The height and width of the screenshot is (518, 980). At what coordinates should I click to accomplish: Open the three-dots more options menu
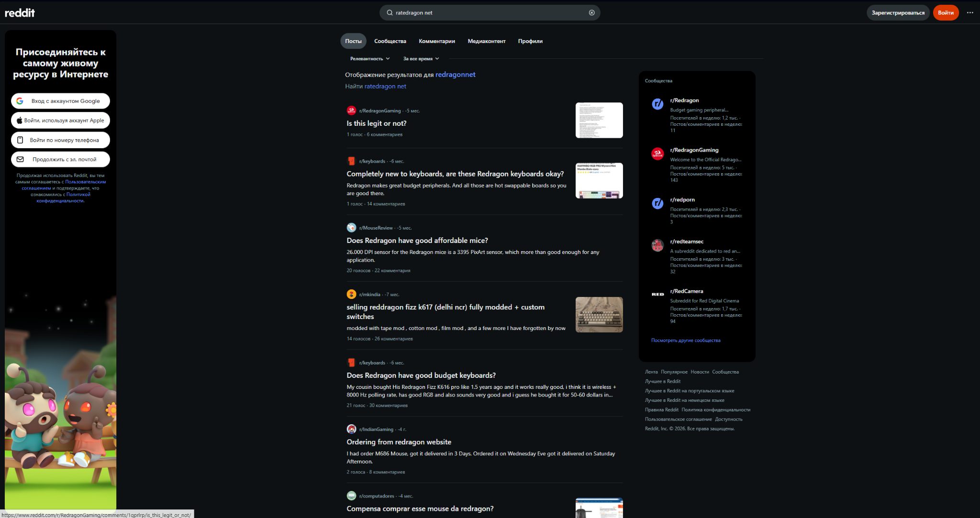coord(970,13)
